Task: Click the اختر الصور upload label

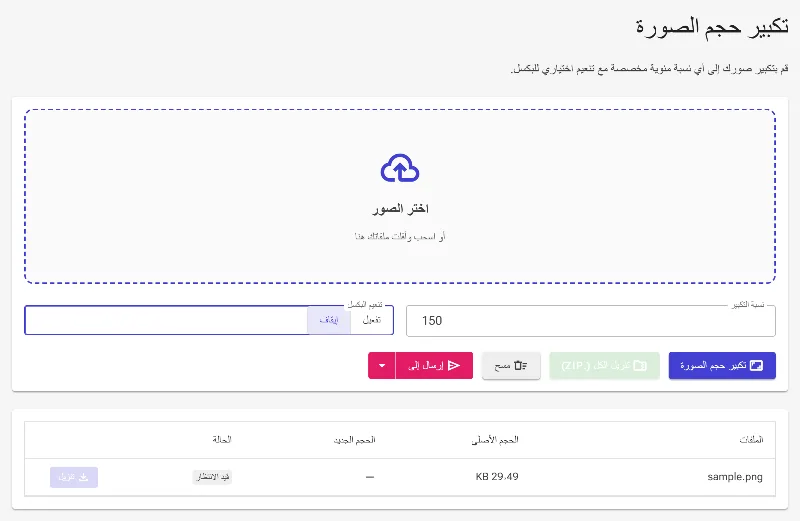Action: point(400,209)
